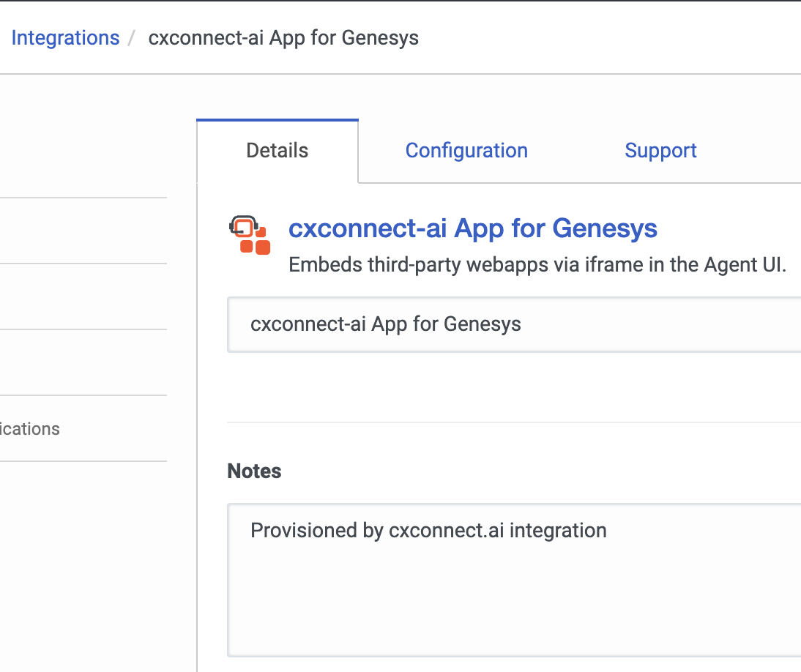Click the Notes section label
The width and height of the screenshot is (801, 672).
[254, 471]
